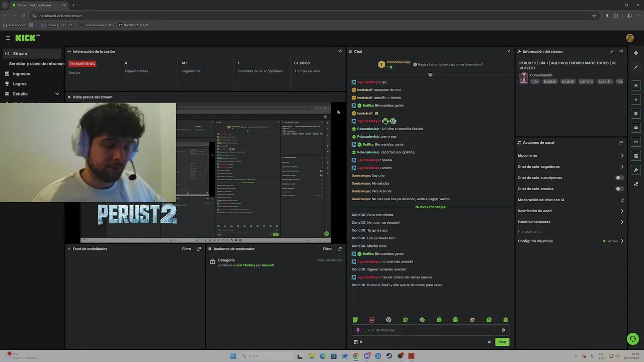Open Chrome from the taskbar
The image size is (644, 362).
coord(356,356)
